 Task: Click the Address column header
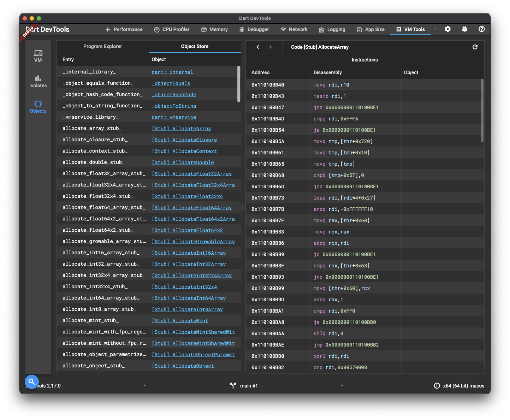coord(260,72)
